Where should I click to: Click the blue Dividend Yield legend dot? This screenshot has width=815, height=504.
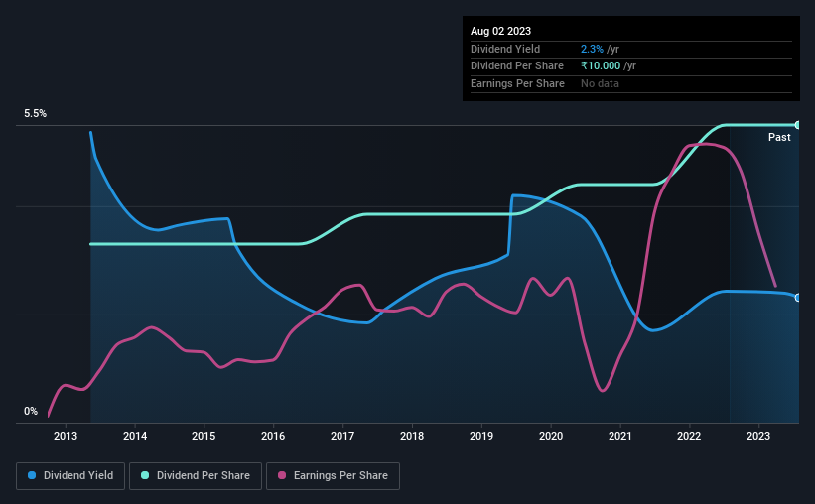tap(32, 475)
